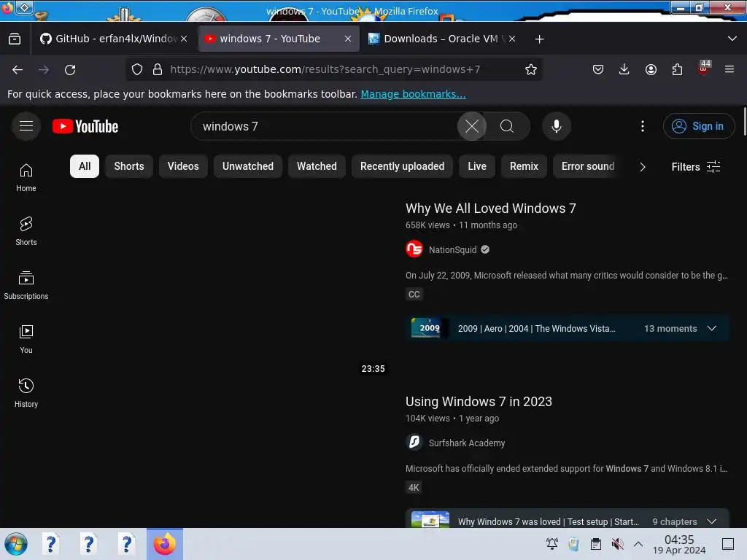The image size is (747, 560).
Task: Open a new browser tab
Action: coord(539,39)
